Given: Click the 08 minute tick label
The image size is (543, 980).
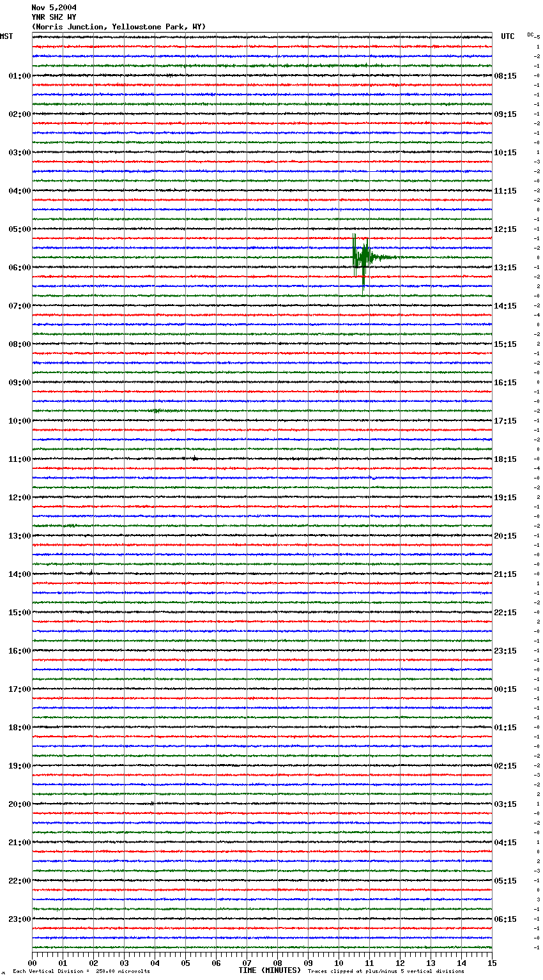Looking at the screenshot, I should pyautogui.click(x=277, y=963).
